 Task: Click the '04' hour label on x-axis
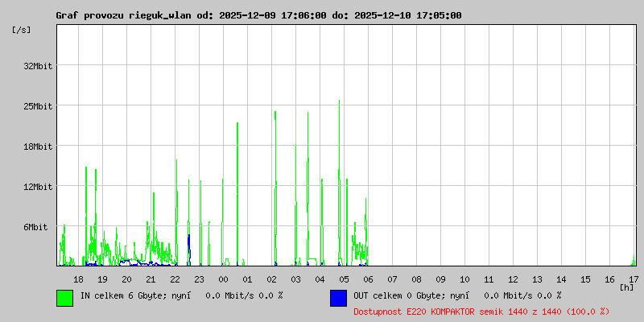click(320, 279)
